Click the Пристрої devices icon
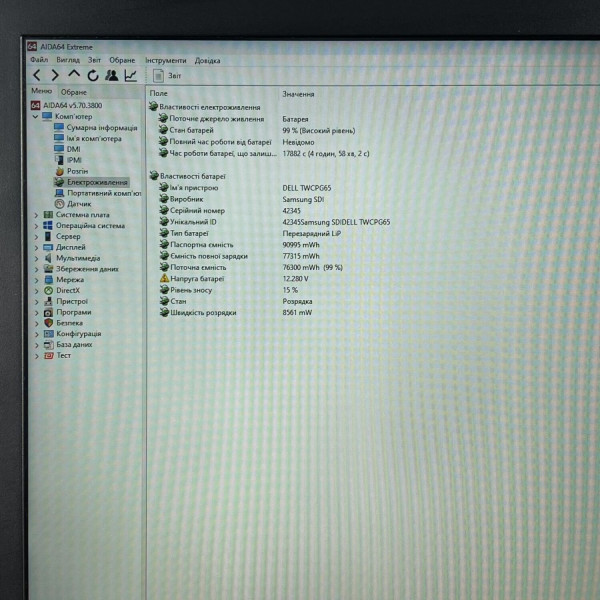 point(48,301)
